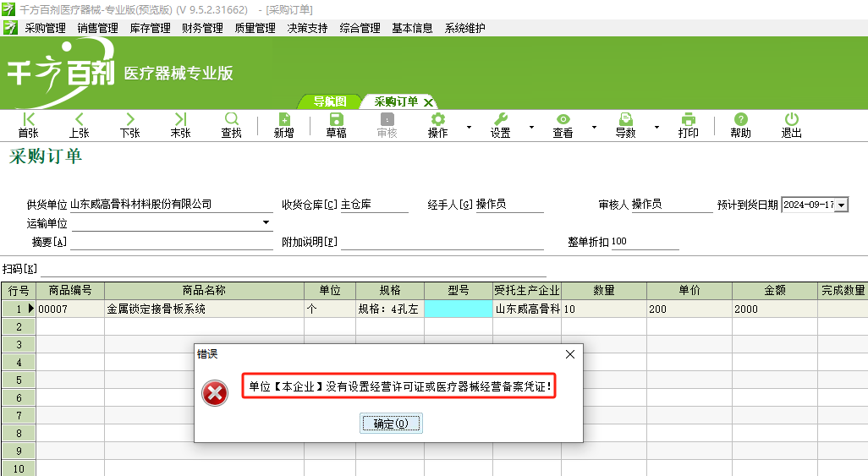The width and height of the screenshot is (868, 476).
Task: Save as draft using 草稿 icon
Action: (336, 125)
